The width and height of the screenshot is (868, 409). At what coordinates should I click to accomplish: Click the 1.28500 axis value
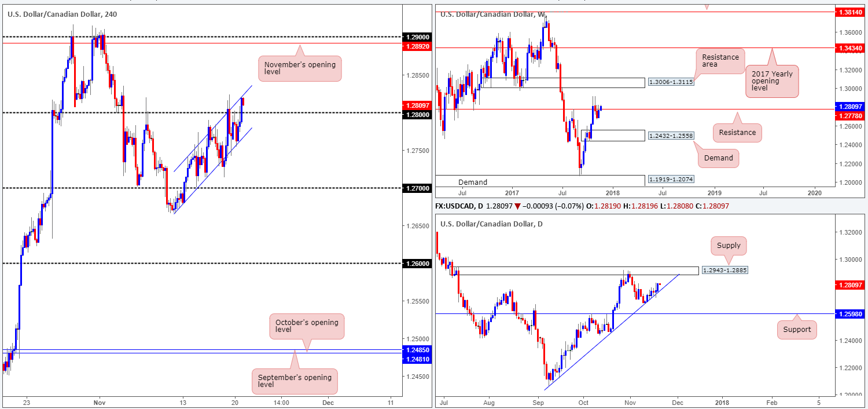(x=417, y=75)
